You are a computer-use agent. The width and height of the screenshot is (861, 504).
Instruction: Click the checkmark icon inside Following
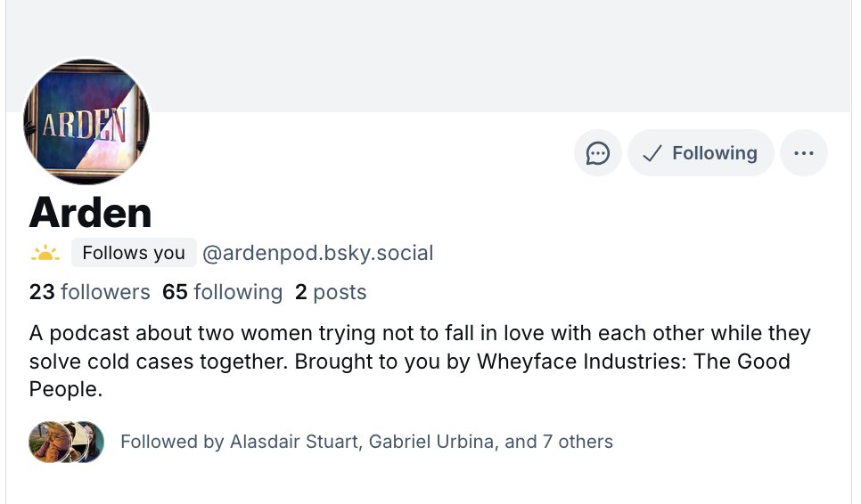[652, 153]
